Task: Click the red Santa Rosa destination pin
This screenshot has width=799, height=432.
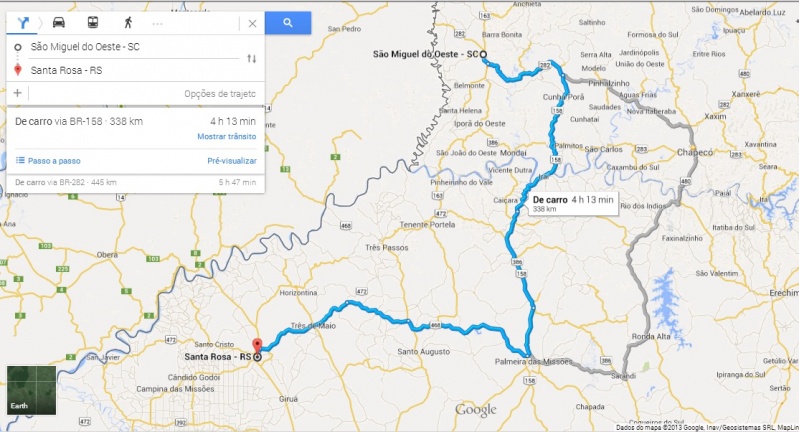Action: click(257, 345)
